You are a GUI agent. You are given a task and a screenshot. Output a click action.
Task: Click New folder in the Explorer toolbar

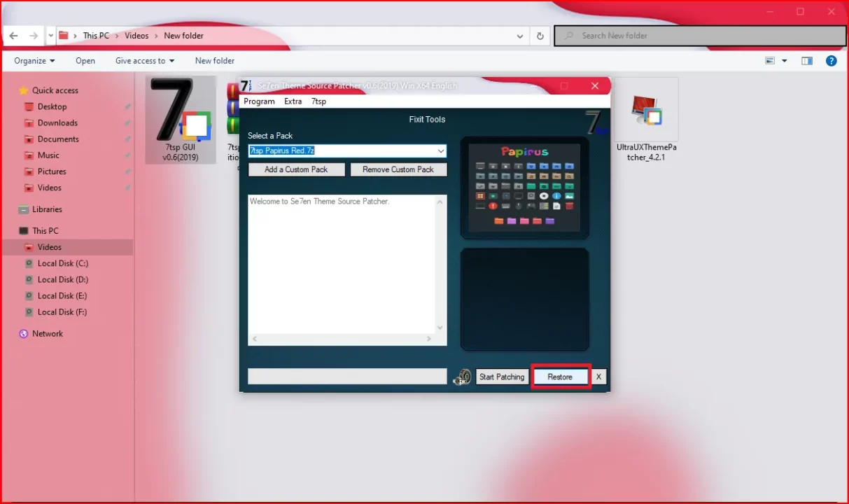click(x=215, y=61)
